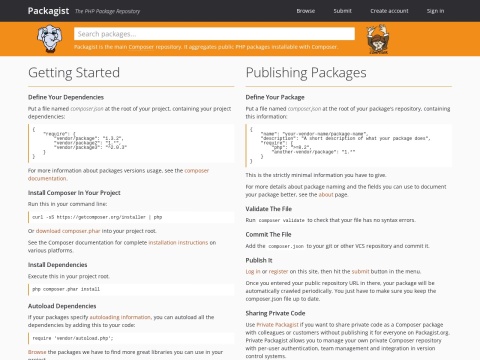Click 'composer validate' inline code
The image size is (480, 360).
pyautogui.click(x=282, y=220)
